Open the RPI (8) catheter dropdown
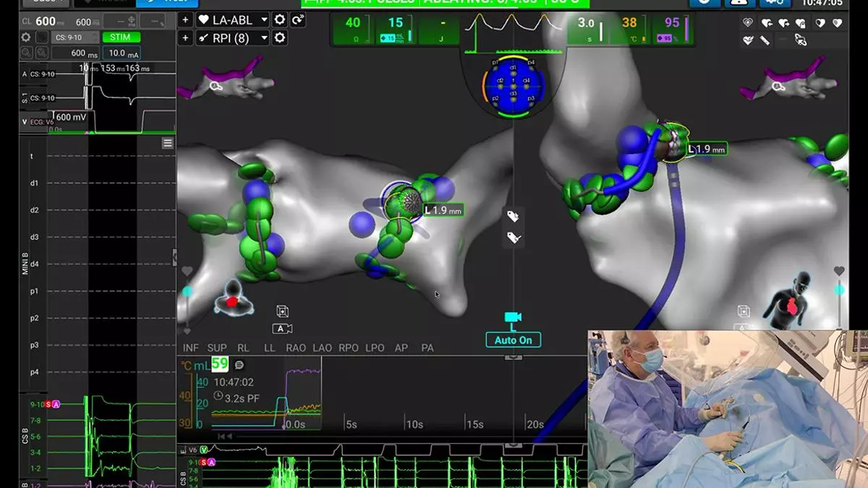 (x=233, y=38)
